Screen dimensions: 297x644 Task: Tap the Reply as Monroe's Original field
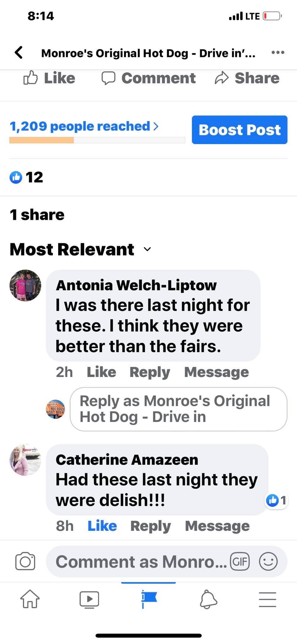pyautogui.click(x=178, y=409)
